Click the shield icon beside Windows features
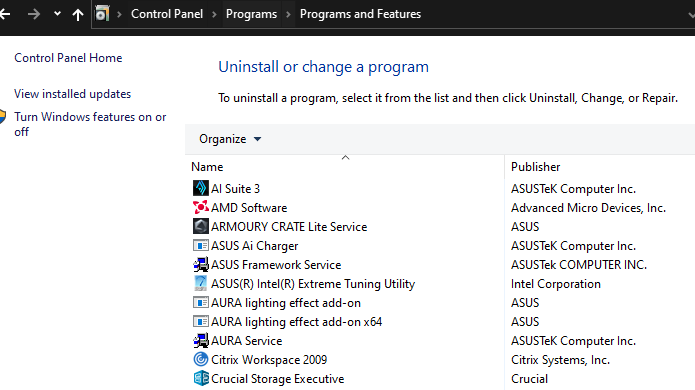The image size is (695, 390). pos(2,117)
